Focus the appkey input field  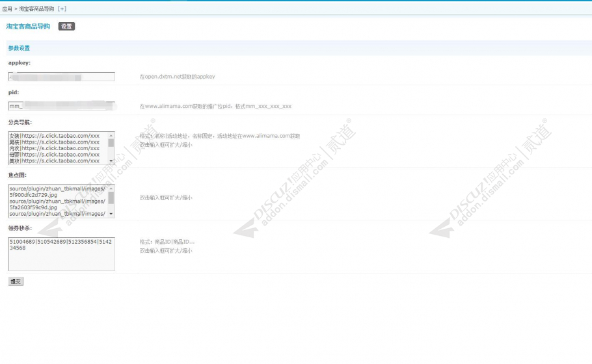point(62,77)
